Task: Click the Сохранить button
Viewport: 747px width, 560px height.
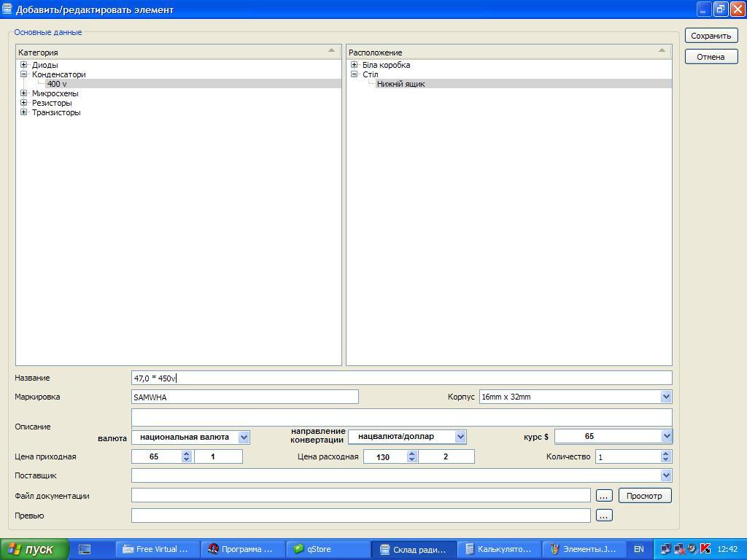Action: (711, 36)
